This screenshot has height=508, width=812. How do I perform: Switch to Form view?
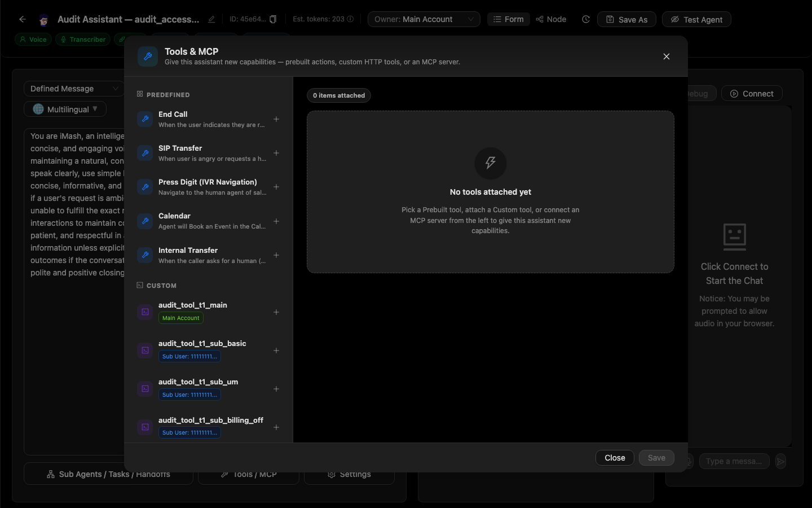coord(509,19)
